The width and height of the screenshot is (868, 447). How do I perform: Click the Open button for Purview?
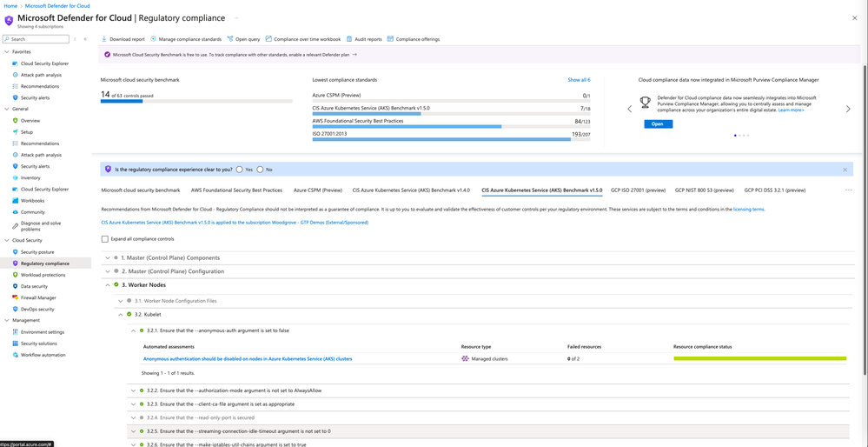click(659, 124)
